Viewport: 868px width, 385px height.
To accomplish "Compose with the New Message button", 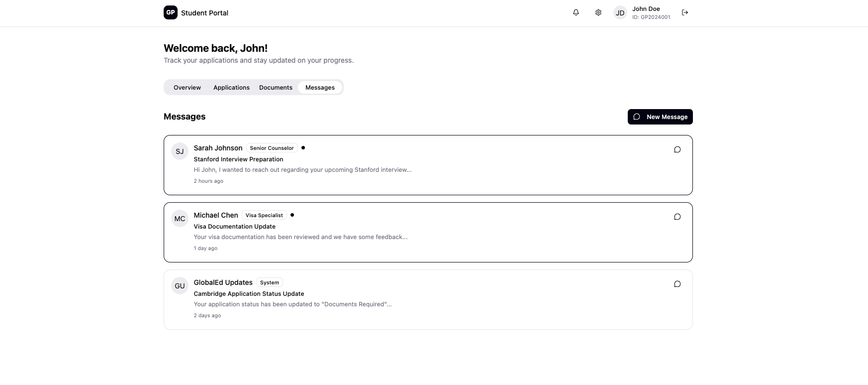I will (x=660, y=117).
